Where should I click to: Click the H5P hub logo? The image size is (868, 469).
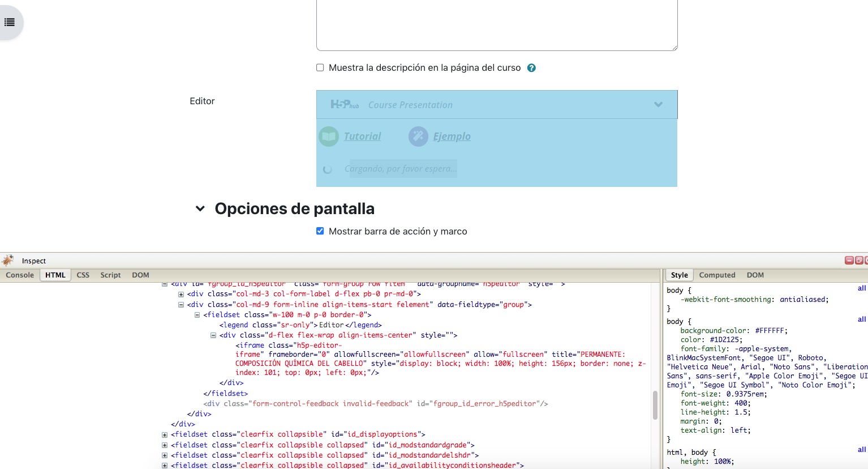pyautogui.click(x=345, y=105)
